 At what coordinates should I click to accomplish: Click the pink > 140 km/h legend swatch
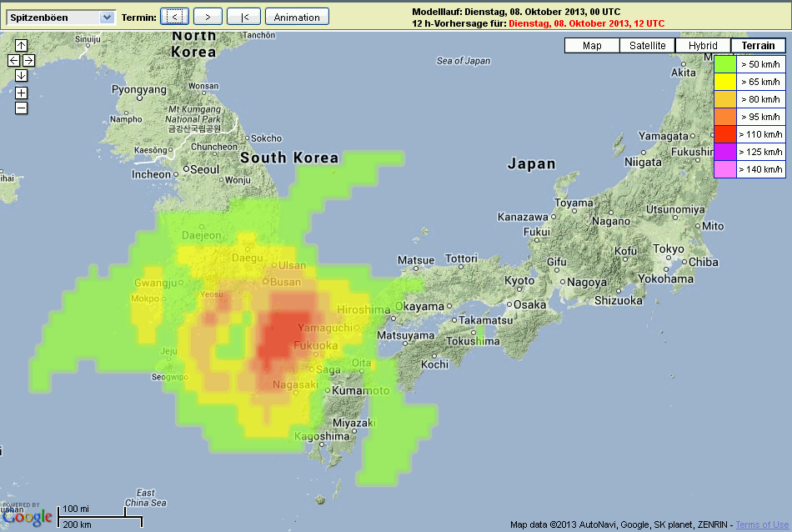coord(724,169)
